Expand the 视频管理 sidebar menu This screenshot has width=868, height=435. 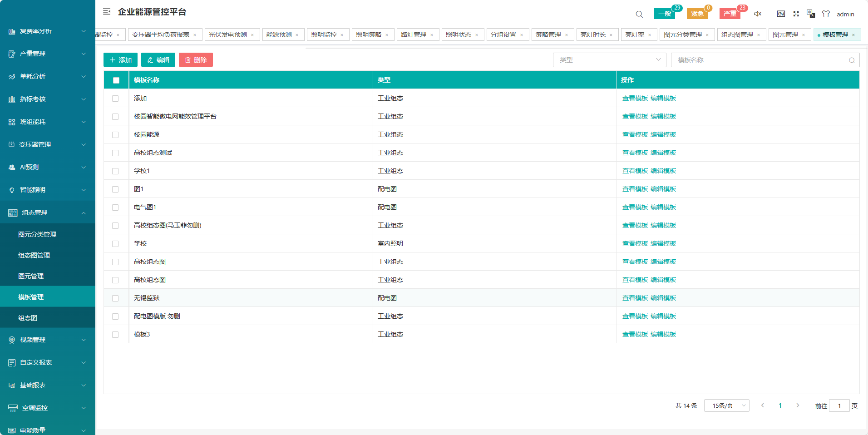[48, 340]
